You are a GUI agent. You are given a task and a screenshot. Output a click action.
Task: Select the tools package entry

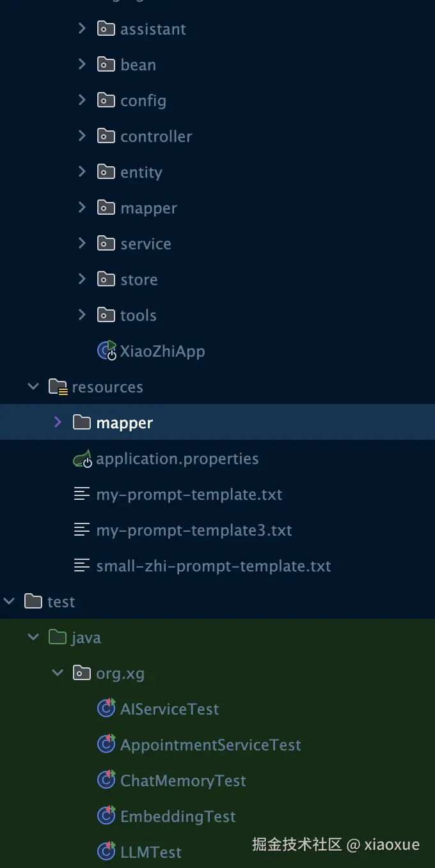pyautogui.click(x=138, y=315)
